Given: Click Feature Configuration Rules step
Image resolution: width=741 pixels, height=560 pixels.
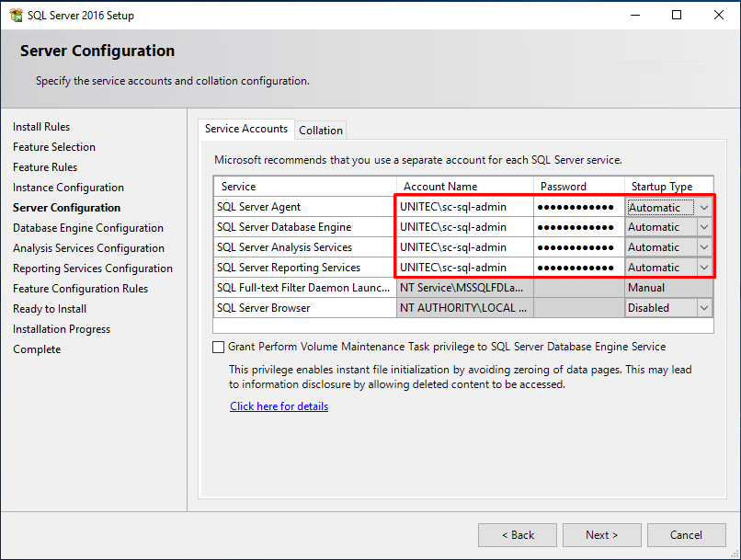Looking at the screenshot, I should (x=80, y=289).
